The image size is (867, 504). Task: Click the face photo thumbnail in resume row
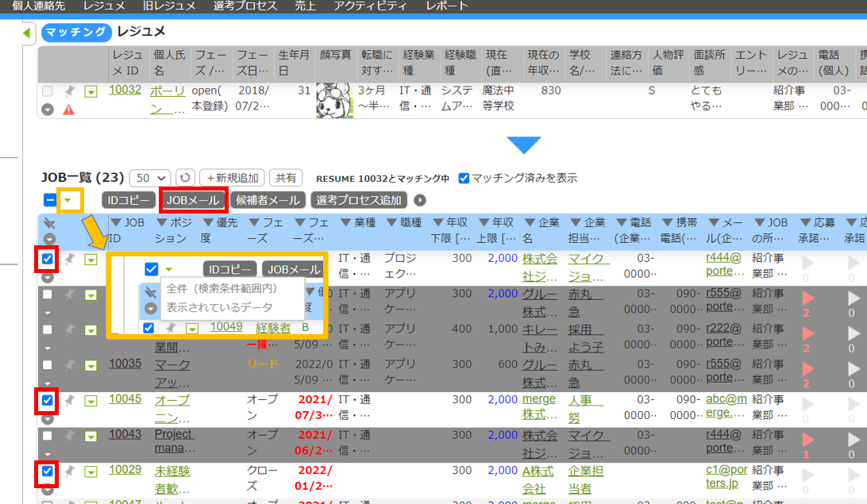(x=333, y=99)
